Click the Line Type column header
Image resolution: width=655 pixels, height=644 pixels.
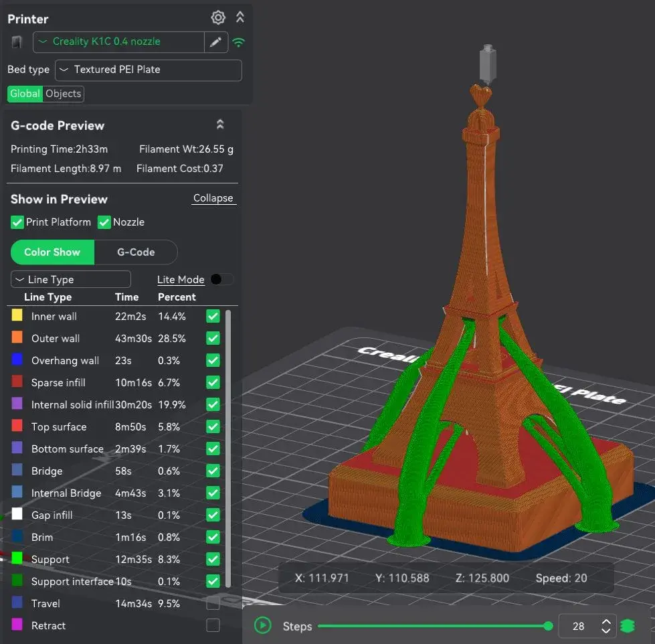(48, 297)
